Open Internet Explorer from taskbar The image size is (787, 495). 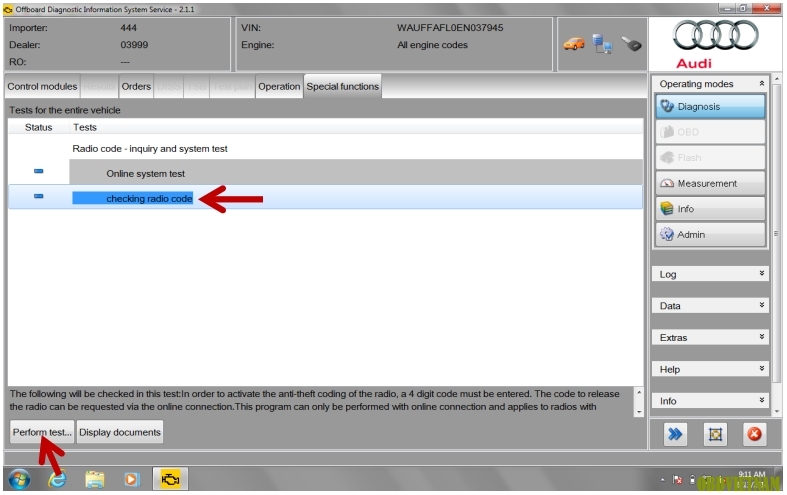pos(57,479)
